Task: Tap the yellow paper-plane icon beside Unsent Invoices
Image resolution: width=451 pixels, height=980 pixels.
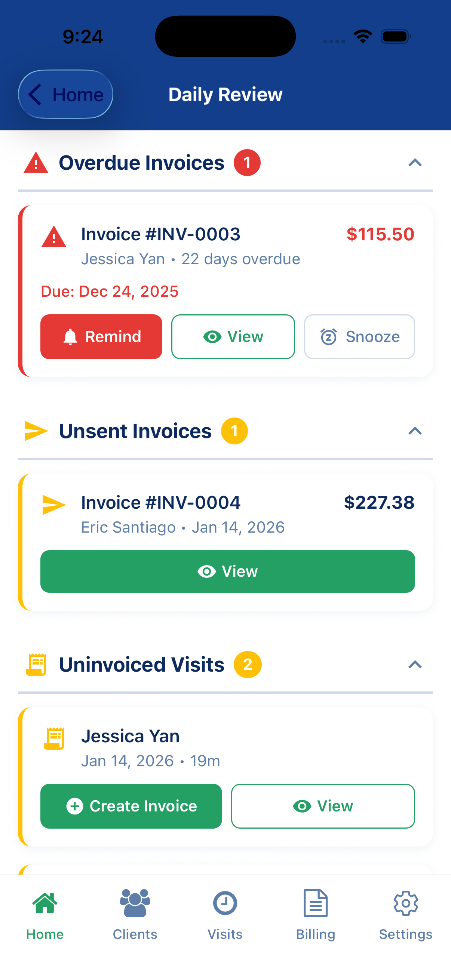Action: pyautogui.click(x=36, y=431)
